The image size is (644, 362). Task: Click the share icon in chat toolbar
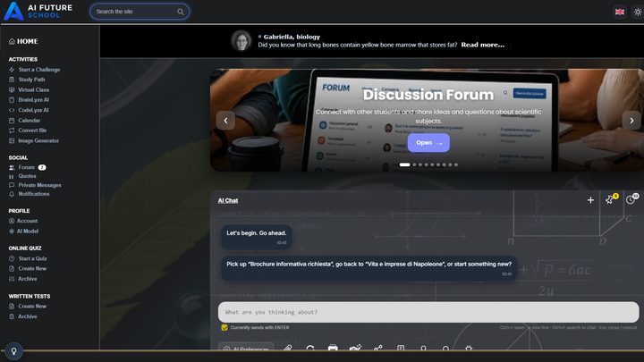[378, 348]
